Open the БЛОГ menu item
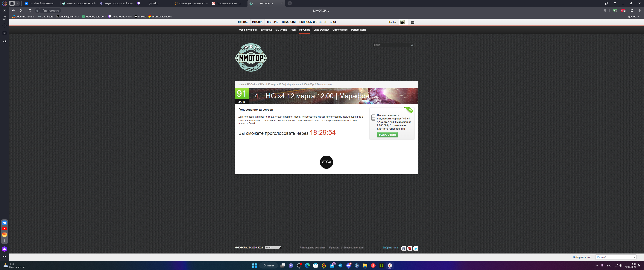This screenshot has height=270, width=644. [x=333, y=22]
